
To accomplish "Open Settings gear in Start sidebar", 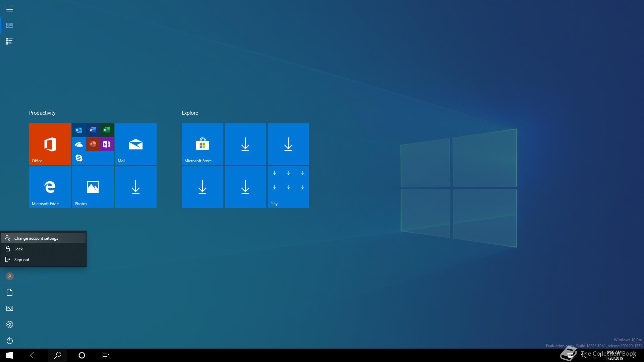I will tap(10, 324).
